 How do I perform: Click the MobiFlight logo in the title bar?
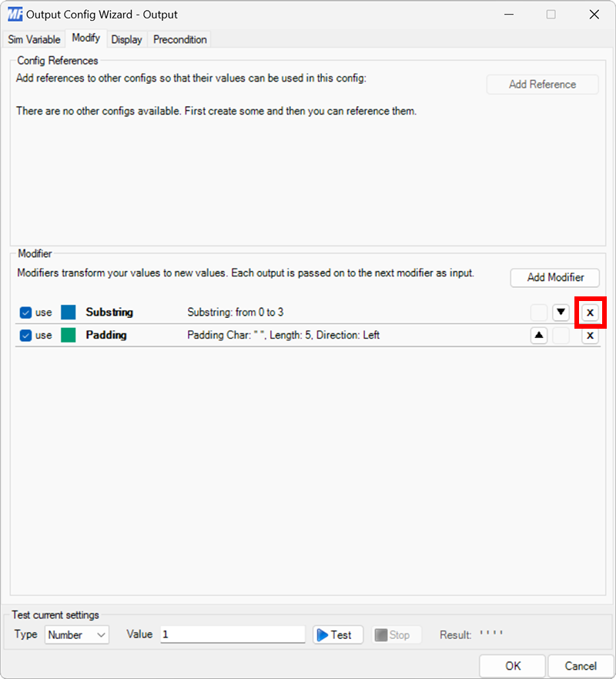click(x=16, y=14)
